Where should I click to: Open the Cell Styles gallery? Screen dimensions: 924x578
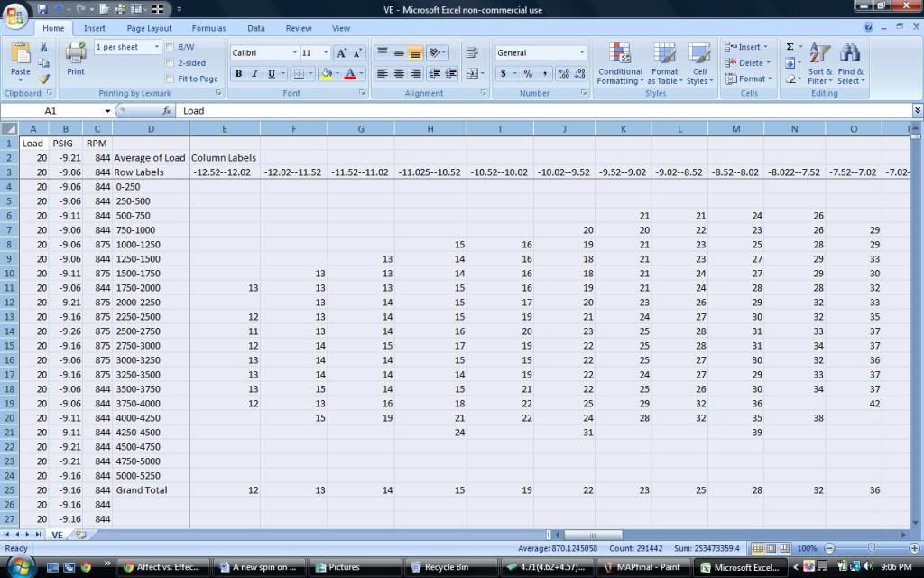(699, 63)
